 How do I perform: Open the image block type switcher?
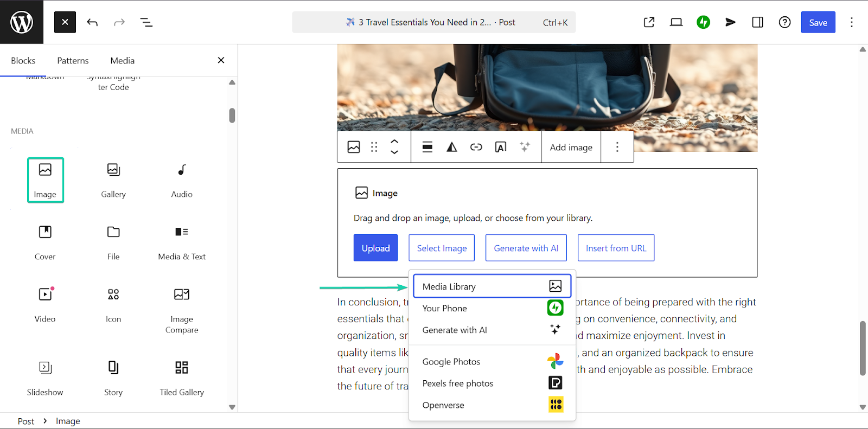[354, 147]
